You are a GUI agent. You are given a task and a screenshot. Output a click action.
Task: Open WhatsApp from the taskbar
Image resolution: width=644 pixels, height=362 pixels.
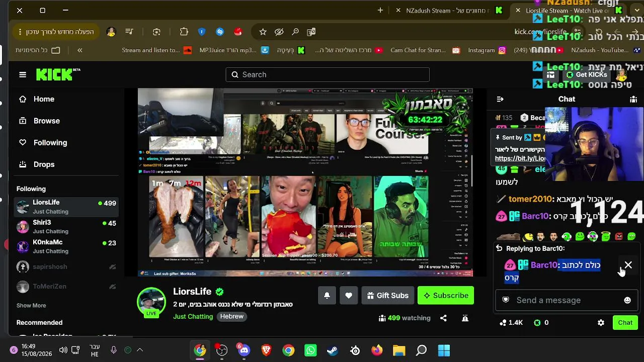click(310, 350)
